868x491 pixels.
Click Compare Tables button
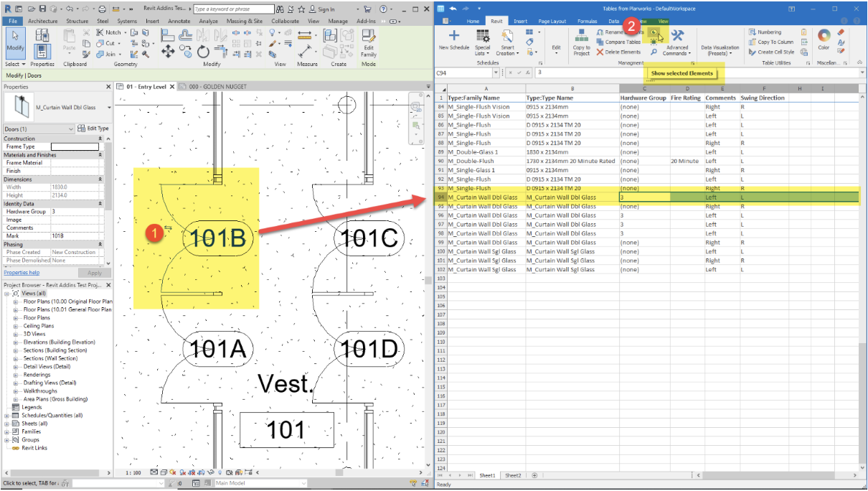(x=618, y=42)
